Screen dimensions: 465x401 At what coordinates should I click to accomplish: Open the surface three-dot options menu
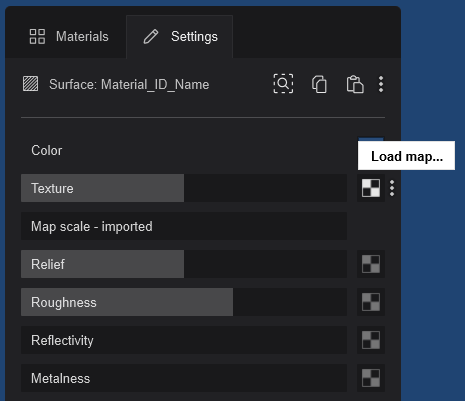[x=381, y=84]
